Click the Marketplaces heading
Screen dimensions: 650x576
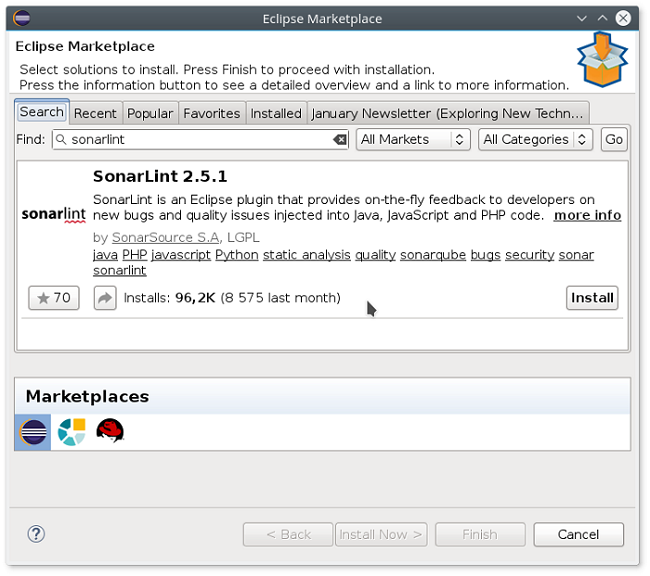(x=87, y=396)
